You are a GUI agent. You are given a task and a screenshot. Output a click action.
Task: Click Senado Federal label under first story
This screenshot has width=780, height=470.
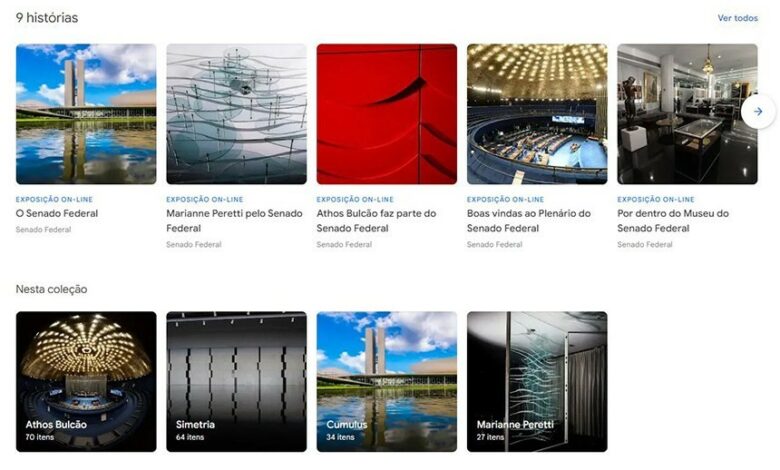point(43,230)
